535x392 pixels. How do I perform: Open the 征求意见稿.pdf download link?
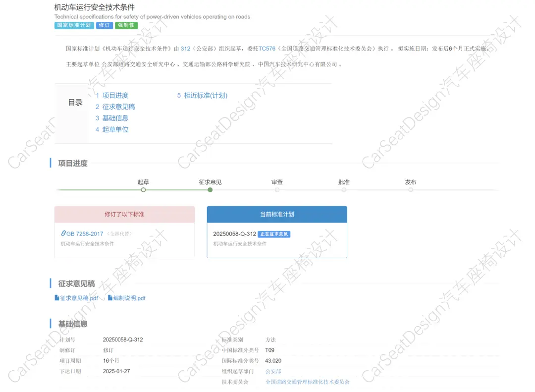tap(79, 298)
